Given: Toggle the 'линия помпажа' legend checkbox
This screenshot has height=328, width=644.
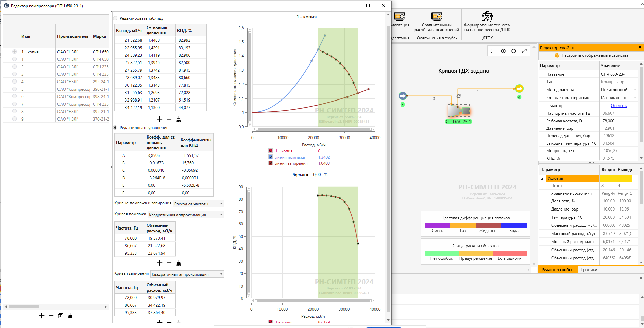Looking at the screenshot, I should pos(270,157).
